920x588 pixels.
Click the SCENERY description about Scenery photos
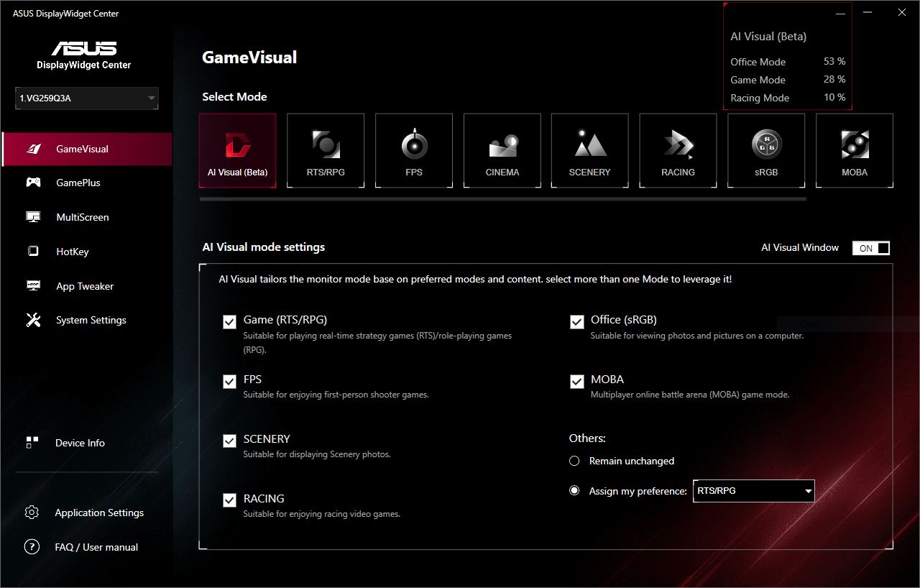point(317,454)
